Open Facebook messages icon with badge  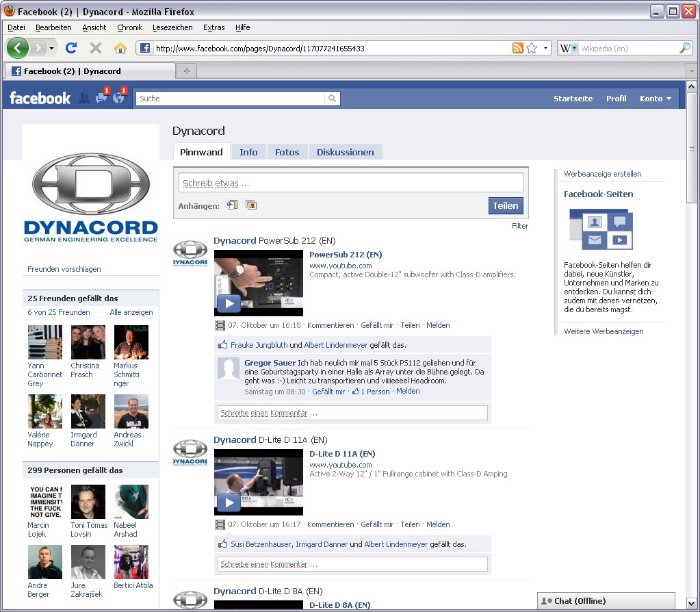point(102,97)
